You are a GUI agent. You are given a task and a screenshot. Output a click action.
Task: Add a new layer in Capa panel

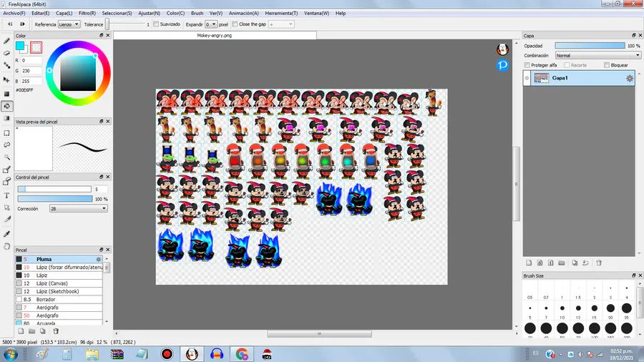pyautogui.click(x=529, y=263)
